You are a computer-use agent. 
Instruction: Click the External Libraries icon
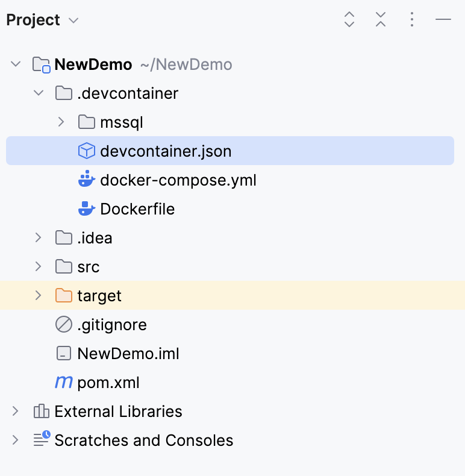(41, 412)
